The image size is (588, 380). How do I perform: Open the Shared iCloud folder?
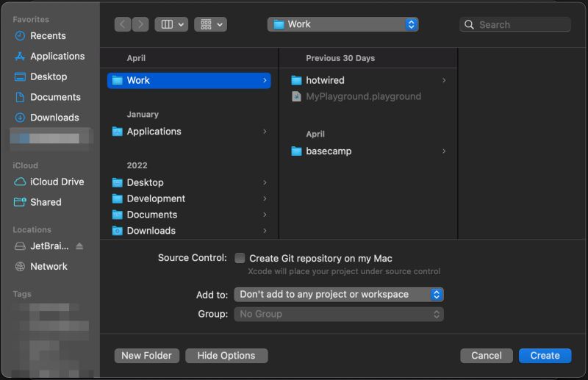coord(37,202)
